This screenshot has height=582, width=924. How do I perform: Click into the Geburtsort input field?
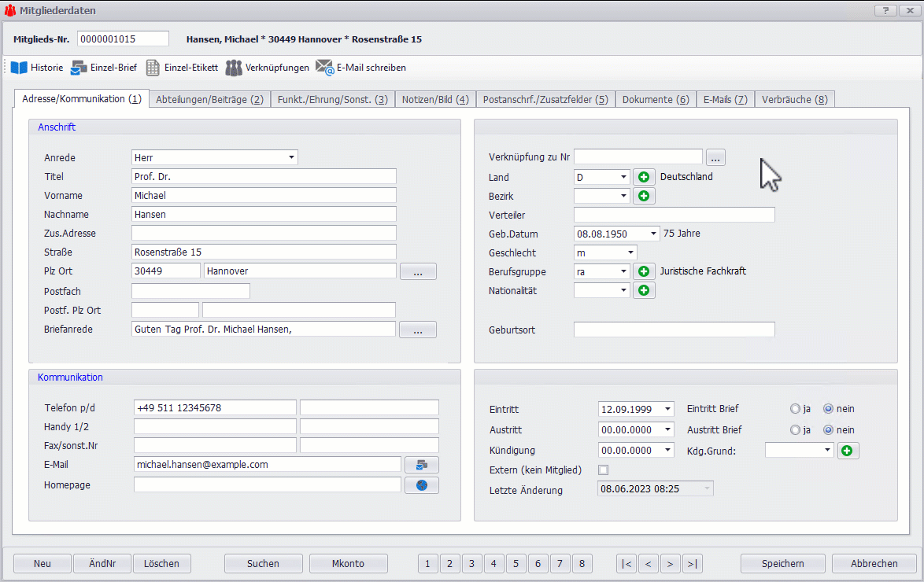(674, 330)
